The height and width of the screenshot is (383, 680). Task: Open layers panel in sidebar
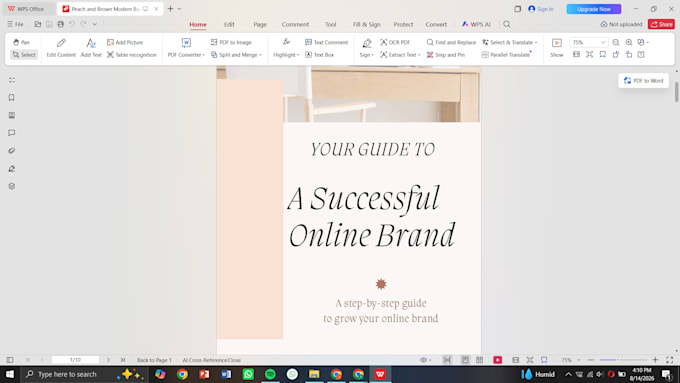[12, 186]
